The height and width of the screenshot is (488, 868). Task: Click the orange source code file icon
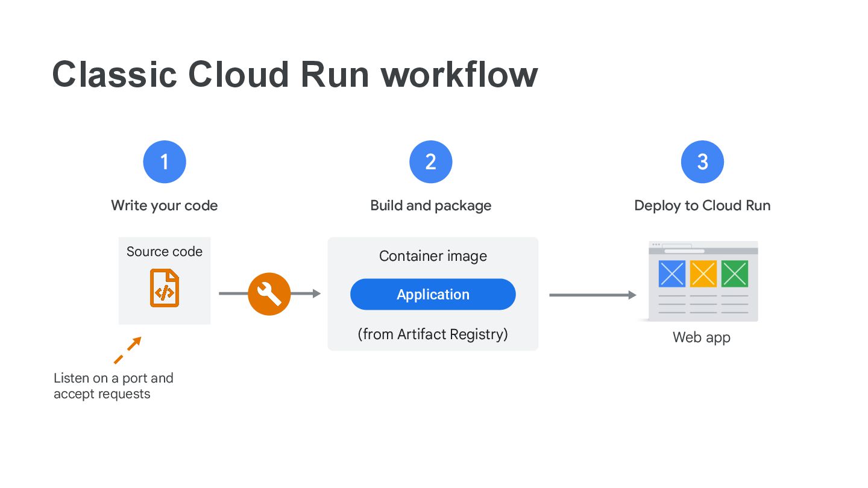[x=165, y=288]
